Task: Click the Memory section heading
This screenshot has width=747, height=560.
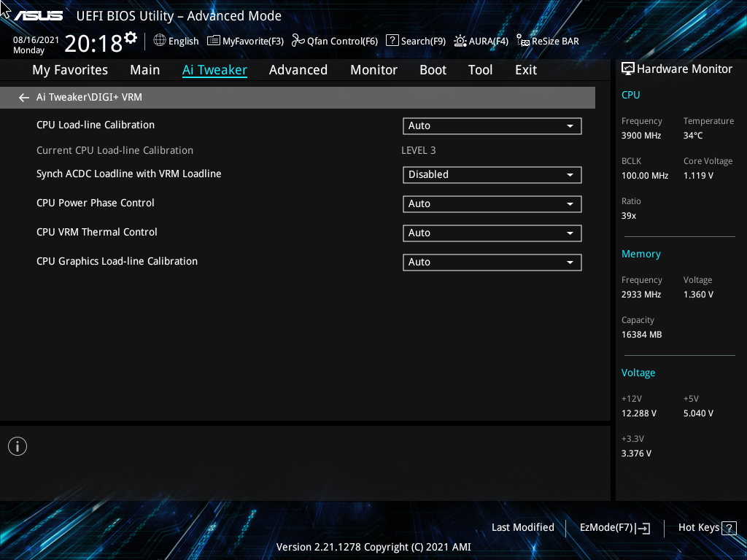Action: pyautogui.click(x=640, y=254)
